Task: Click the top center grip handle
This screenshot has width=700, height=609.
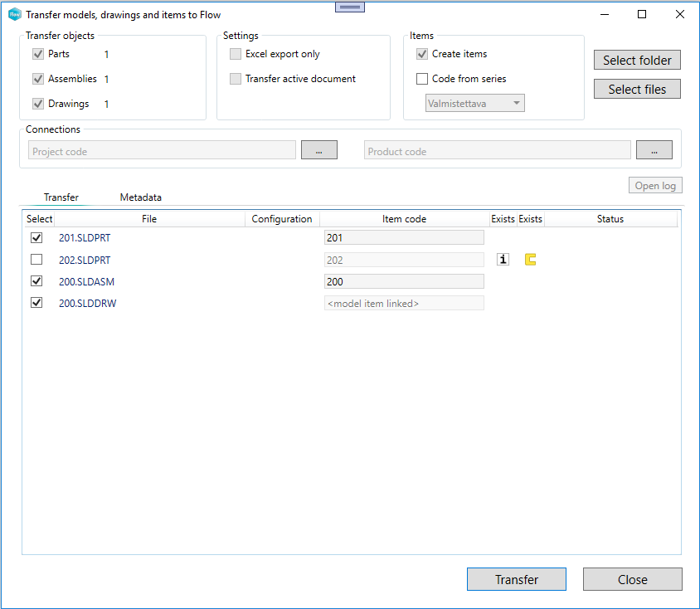Action: pyautogui.click(x=350, y=6)
